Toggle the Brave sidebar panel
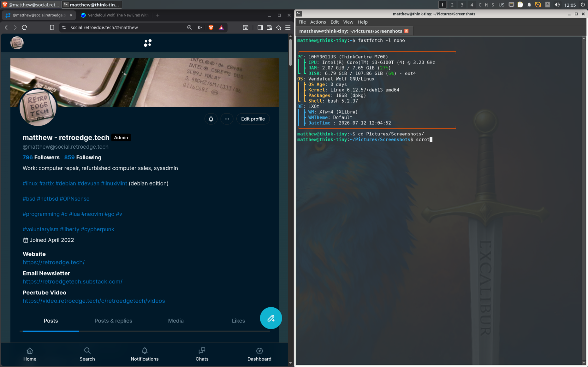This screenshot has height=367, width=588. [260, 27]
